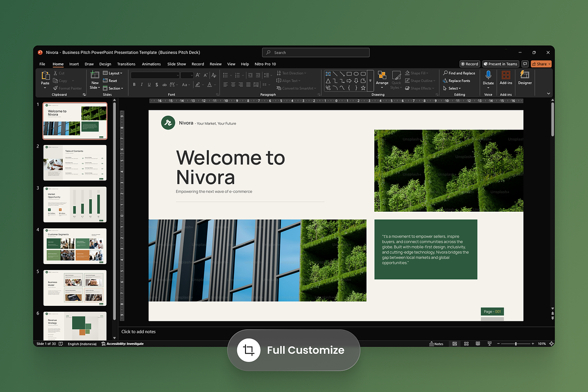Select the Star shape in Drawing gallery
Viewport: 588px width, 392px height.
pyautogui.click(x=363, y=88)
